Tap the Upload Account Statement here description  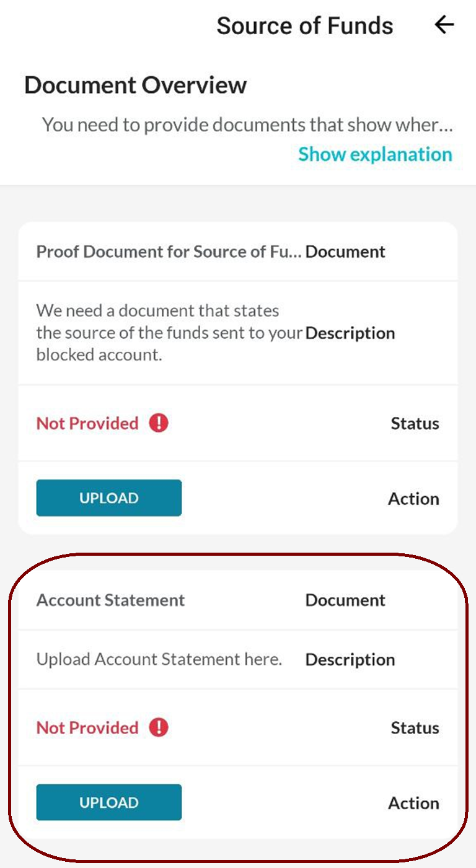coord(159,659)
